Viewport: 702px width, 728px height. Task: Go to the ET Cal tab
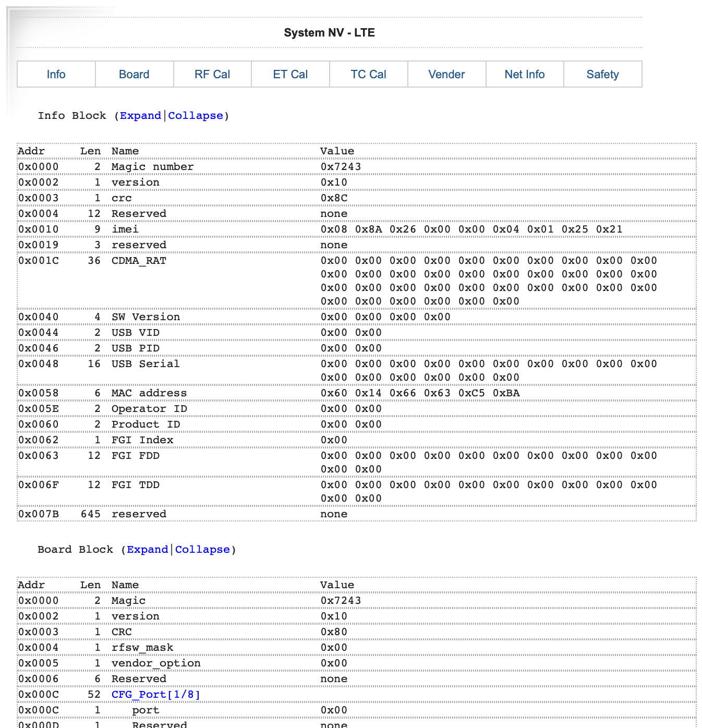291,75
